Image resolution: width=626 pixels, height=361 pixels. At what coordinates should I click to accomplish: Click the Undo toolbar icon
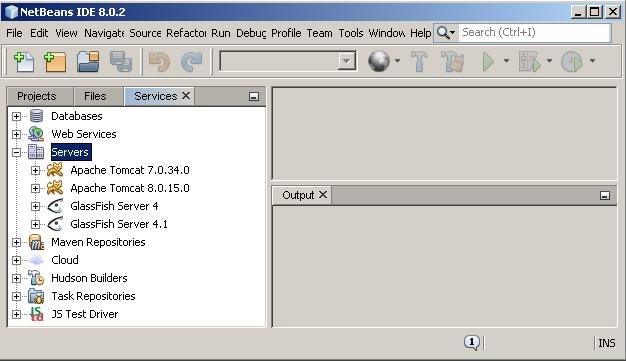coord(159,61)
